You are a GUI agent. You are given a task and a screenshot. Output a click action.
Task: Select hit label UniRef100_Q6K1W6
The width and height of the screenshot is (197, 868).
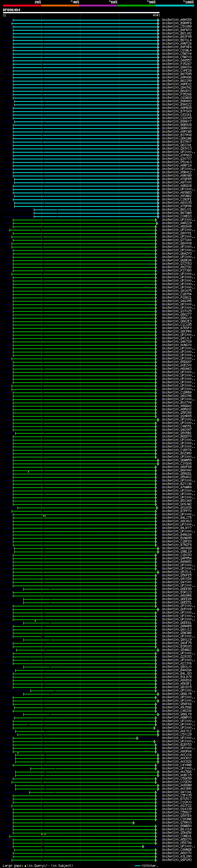click(x=177, y=139)
